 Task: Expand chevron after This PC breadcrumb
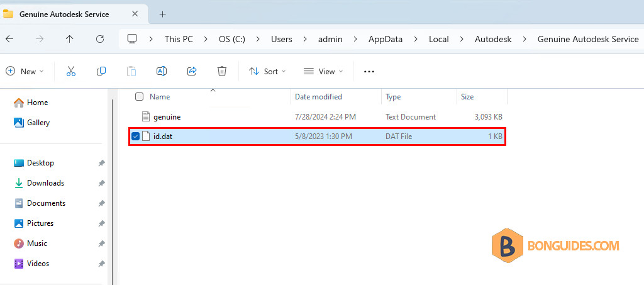206,39
